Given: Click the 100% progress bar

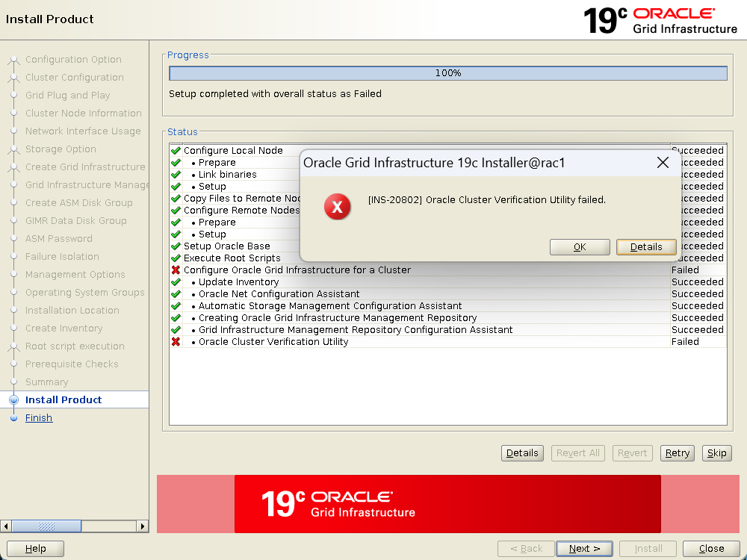Looking at the screenshot, I should point(447,73).
